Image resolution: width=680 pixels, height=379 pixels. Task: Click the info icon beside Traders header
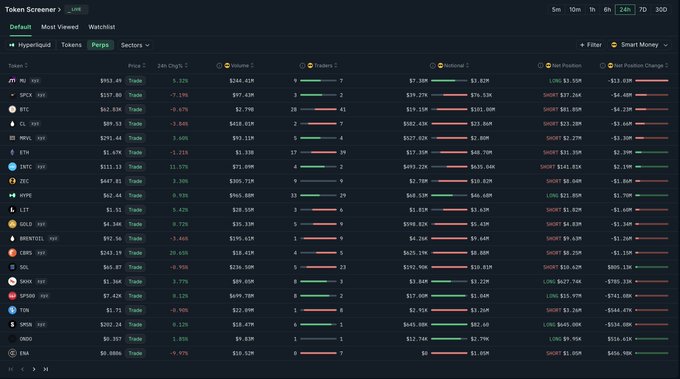[302, 65]
